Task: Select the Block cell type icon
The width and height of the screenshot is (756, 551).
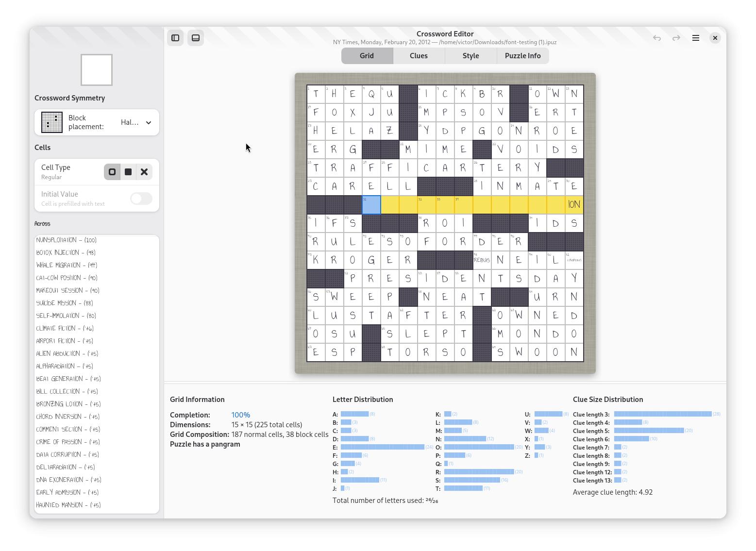Action: coord(128,171)
